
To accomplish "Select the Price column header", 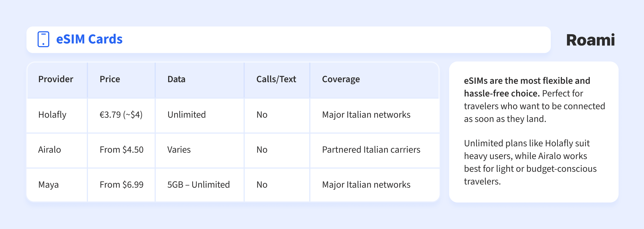I will (110, 79).
